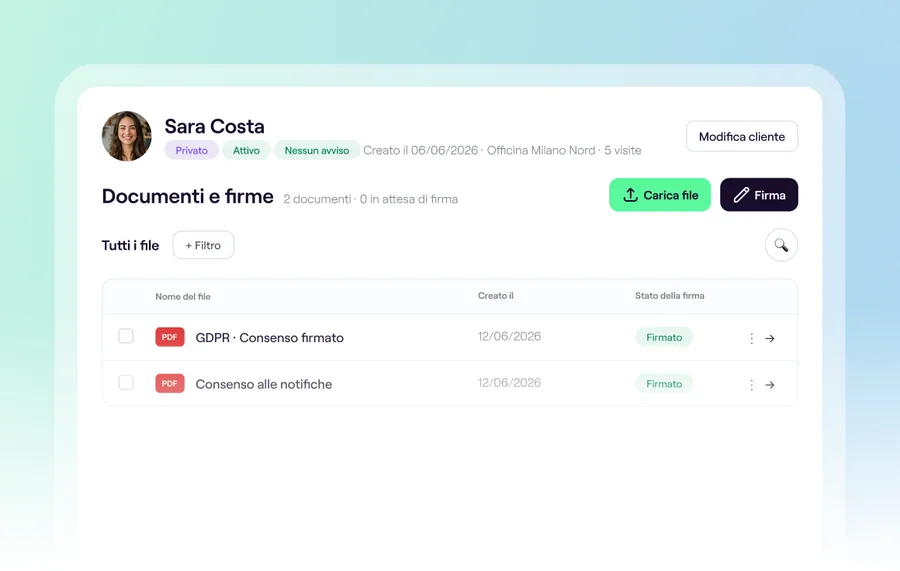Select the Tutti i file tab

point(130,245)
